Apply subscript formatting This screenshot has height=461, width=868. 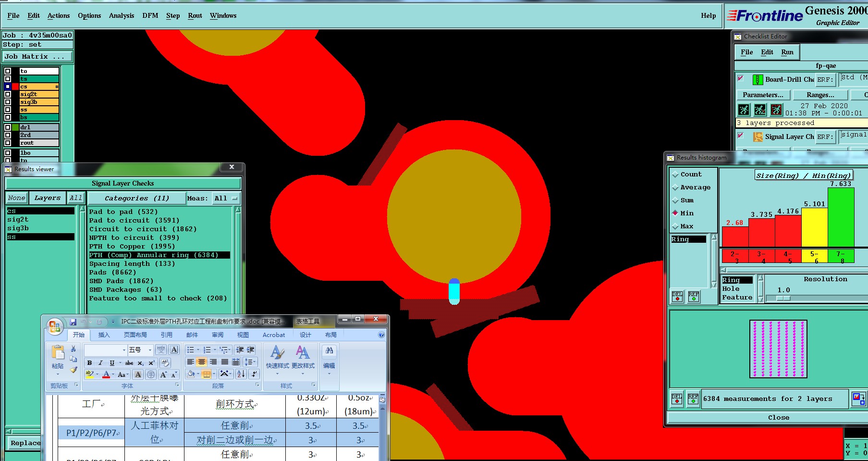[140, 363]
